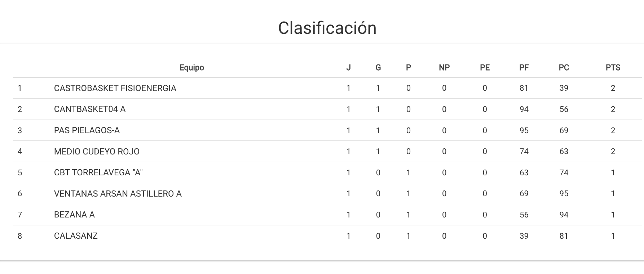Click the PE column header
644x274 pixels.
coord(485,68)
